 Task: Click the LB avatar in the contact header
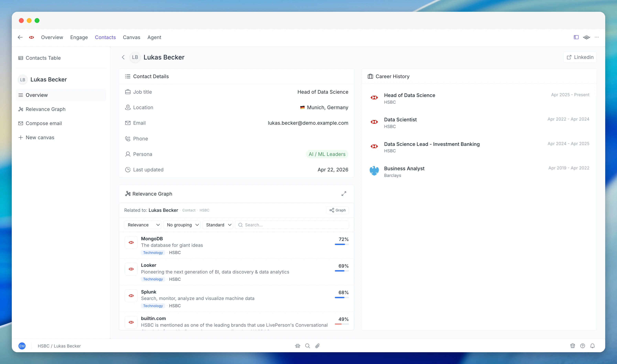(x=135, y=57)
